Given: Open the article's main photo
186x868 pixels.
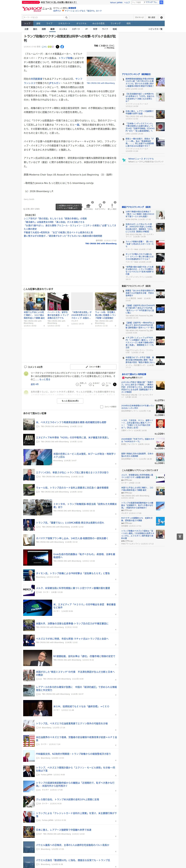Looking at the screenshot, I should tap(101, 66).
